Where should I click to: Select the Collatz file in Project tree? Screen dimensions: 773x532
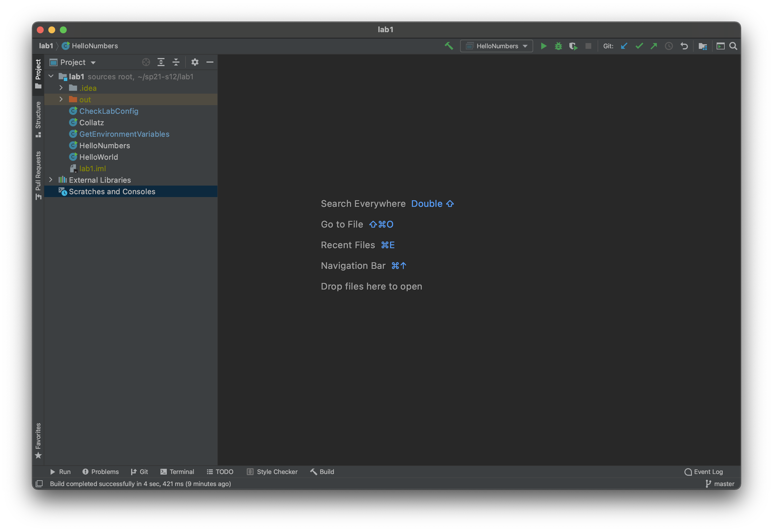91,122
